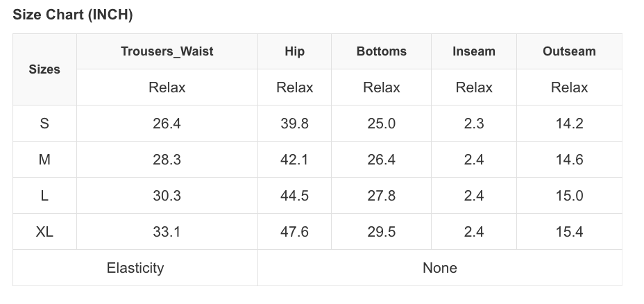Click bottoms value 27.8 for size L
Screen dimensions: 644x304
[381, 196]
